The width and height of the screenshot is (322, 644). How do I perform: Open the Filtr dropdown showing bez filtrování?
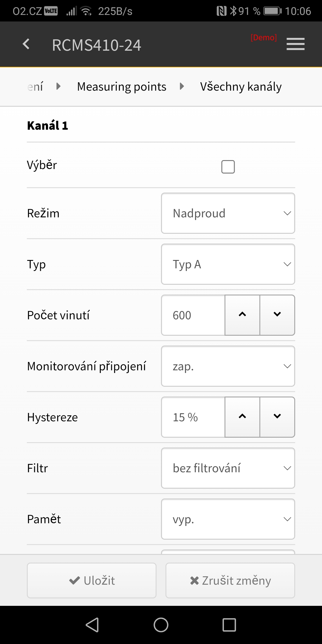[228, 468]
